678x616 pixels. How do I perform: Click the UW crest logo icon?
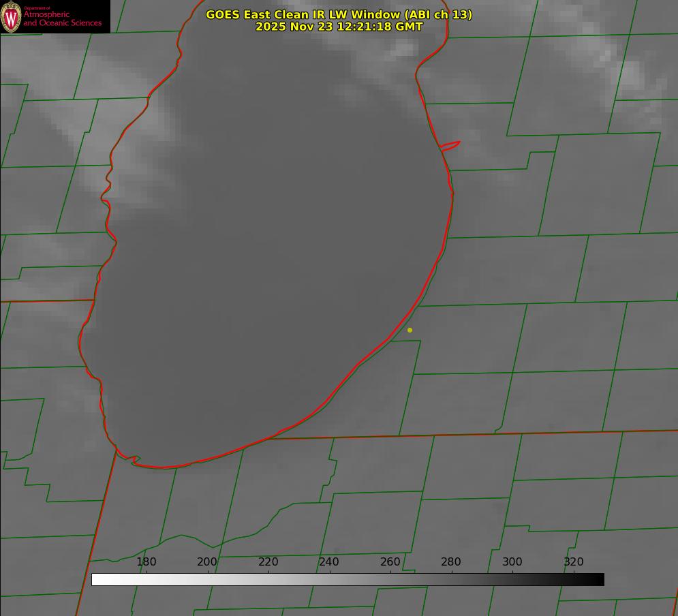(11, 17)
